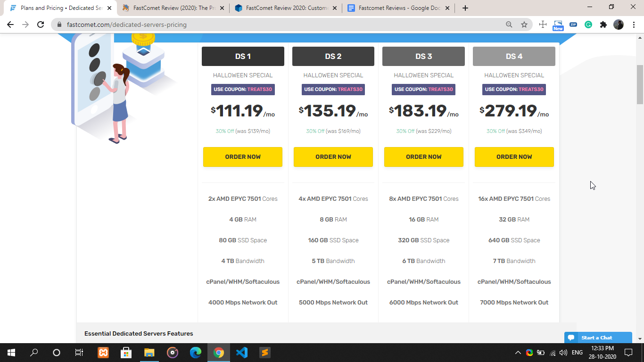644x362 pixels.
Task: Open a new browser tab
Action: 465,8
